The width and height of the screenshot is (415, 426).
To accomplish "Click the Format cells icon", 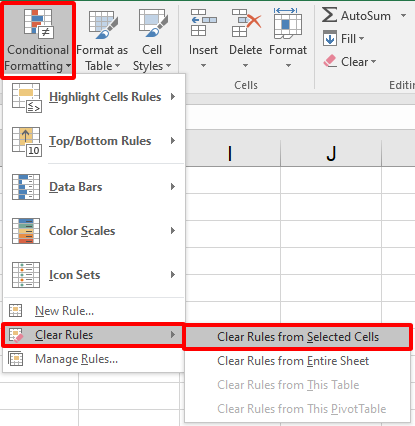I will tap(288, 23).
